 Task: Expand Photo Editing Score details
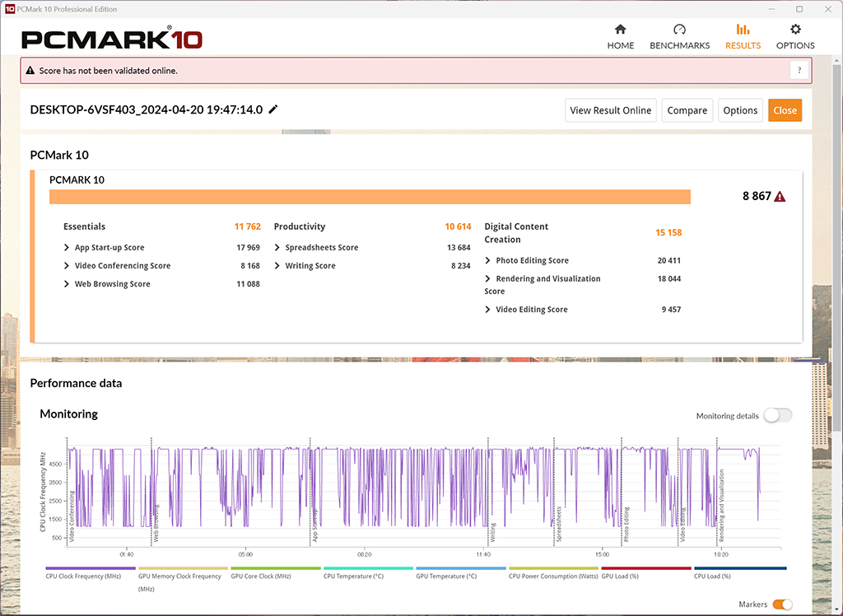pyautogui.click(x=487, y=260)
